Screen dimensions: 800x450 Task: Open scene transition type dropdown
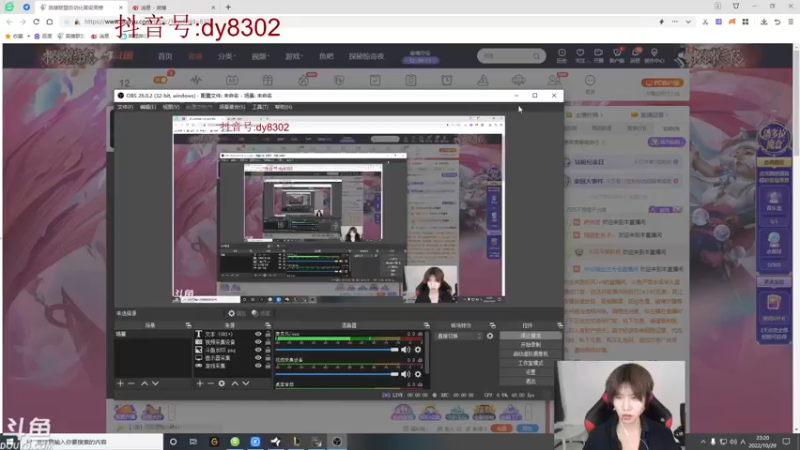[x=459, y=336]
